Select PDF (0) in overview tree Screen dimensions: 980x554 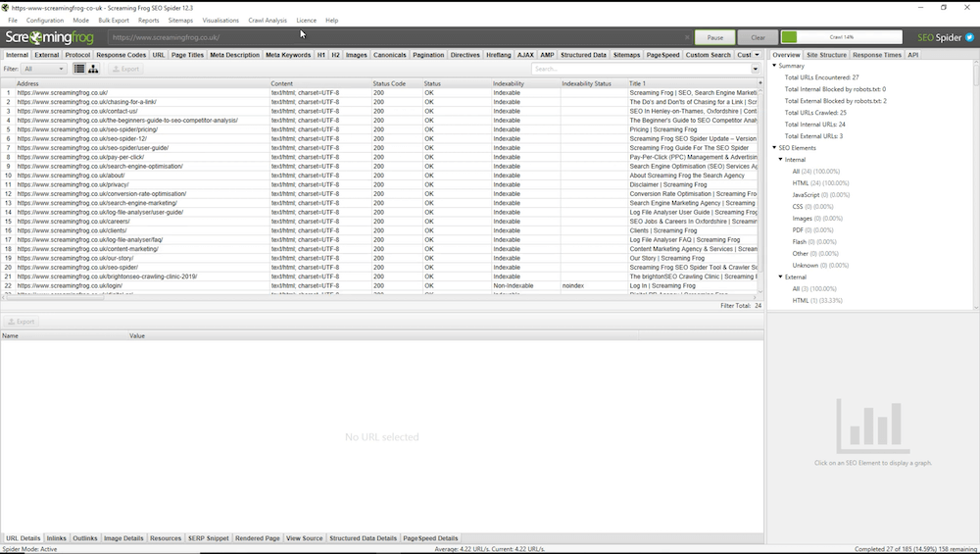tap(812, 230)
